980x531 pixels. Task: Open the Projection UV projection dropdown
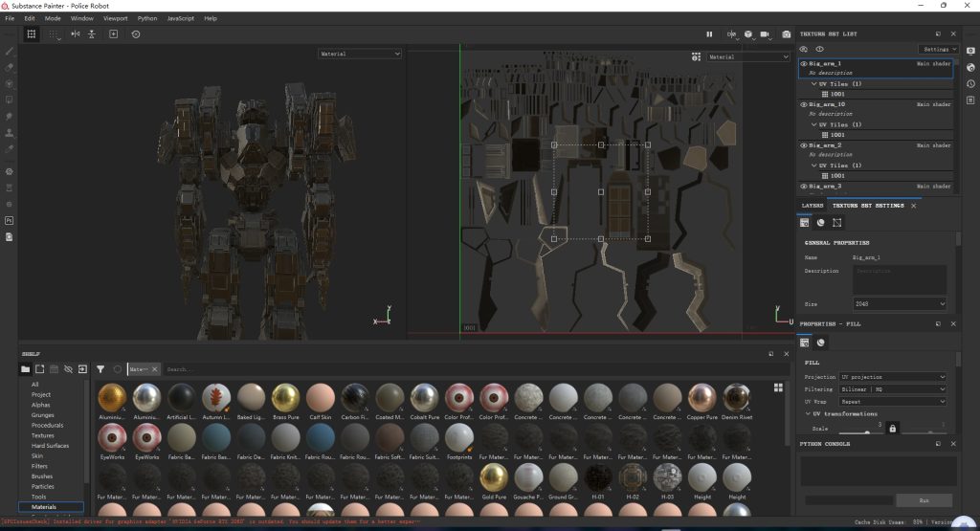click(893, 377)
